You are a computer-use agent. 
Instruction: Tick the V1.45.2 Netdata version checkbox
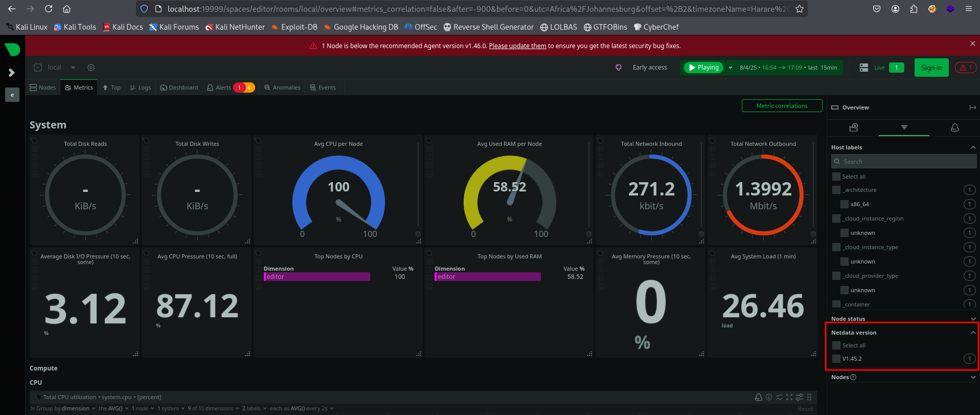click(836, 359)
